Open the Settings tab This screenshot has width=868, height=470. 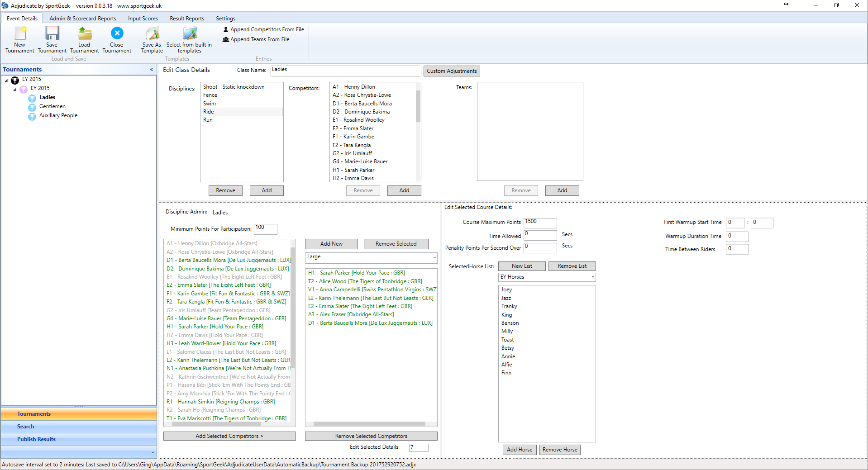coord(225,19)
